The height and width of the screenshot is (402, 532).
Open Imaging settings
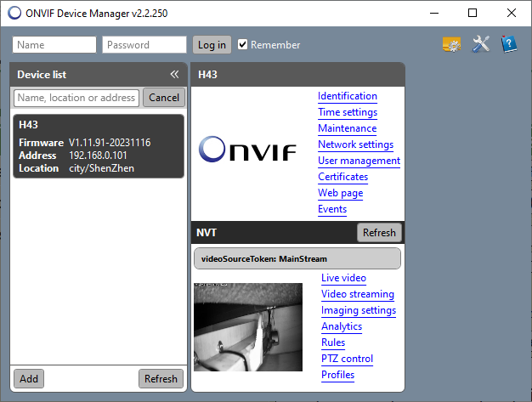(x=359, y=310)
